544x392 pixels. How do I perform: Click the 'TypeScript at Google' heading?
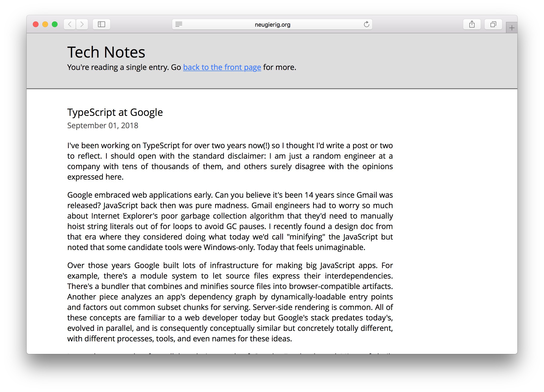click(115, 112)
